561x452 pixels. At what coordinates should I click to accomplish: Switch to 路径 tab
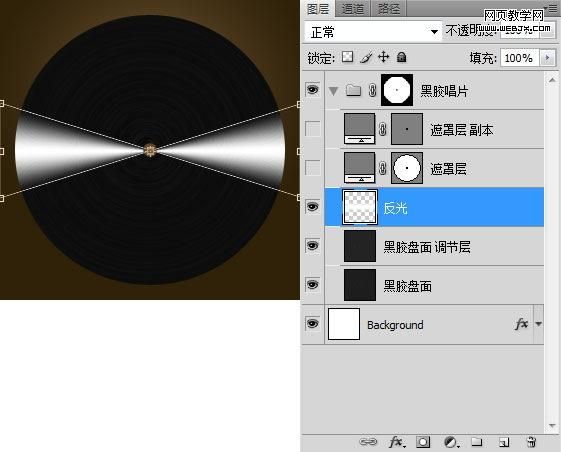tap(389, 9)
